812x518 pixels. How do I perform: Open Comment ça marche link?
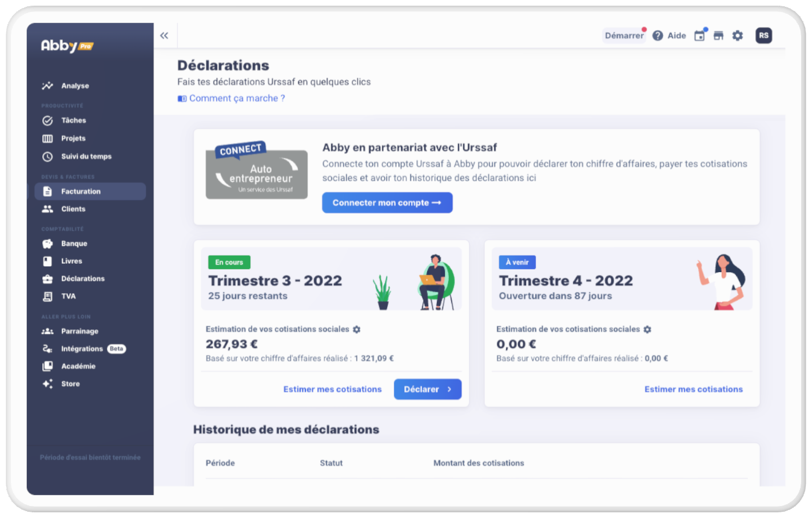[x=237, y=98]
